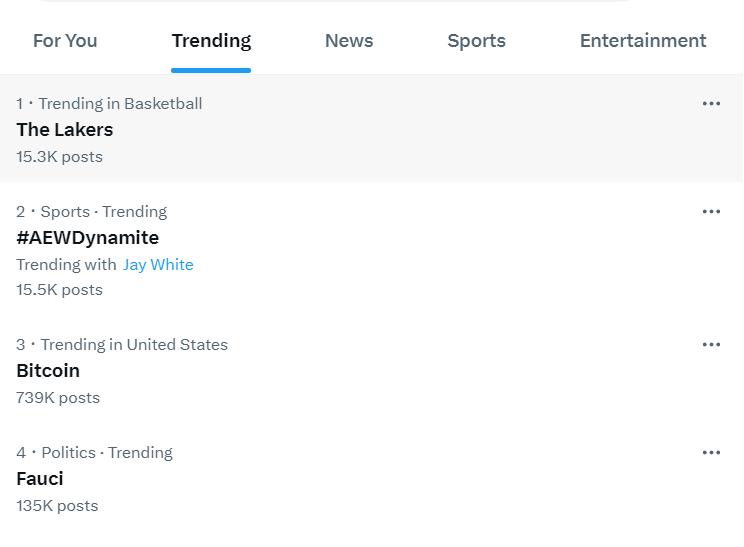This screenshot has width=744, height=547.
Task: View the Bitcoin trending topic
Action: point(48,371)
